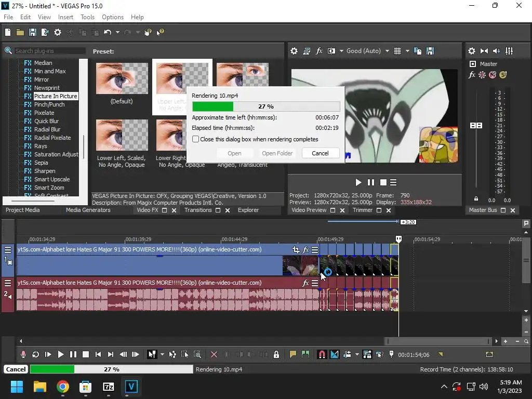
Task: Click the Split Screen View icon
Action: (331, 51)
